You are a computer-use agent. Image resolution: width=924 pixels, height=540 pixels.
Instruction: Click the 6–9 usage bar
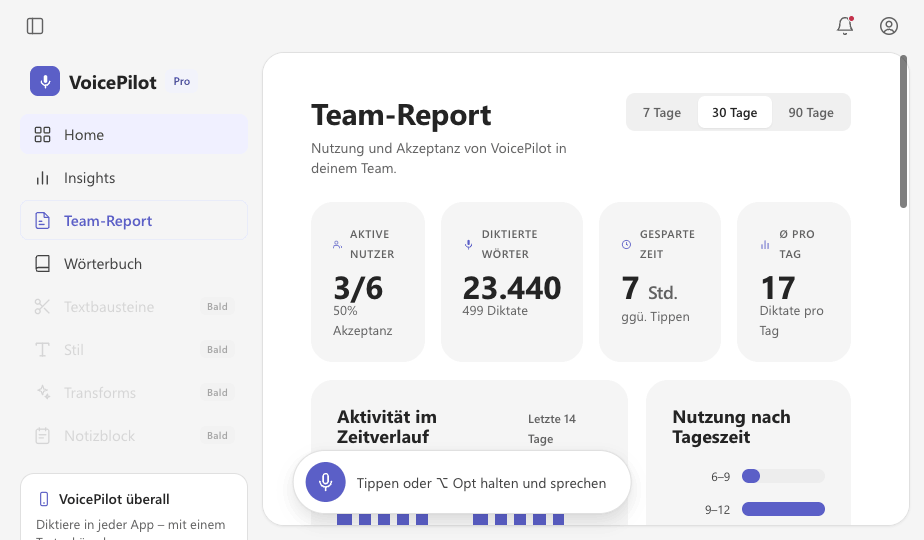click(x=783, y=476)
